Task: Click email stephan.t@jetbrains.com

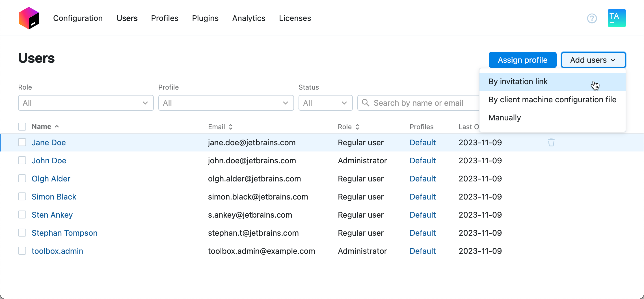Action: coord(253,233)
